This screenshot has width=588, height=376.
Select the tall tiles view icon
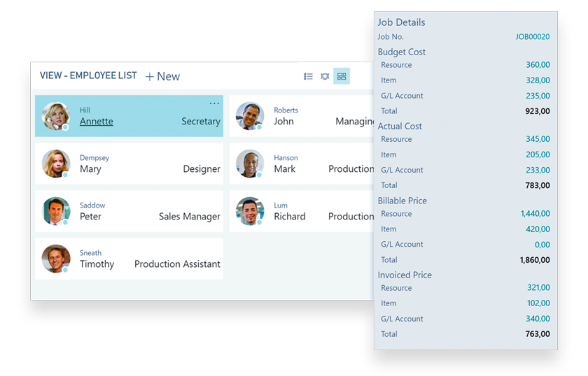pyautogui.click(x=325, y=76)
